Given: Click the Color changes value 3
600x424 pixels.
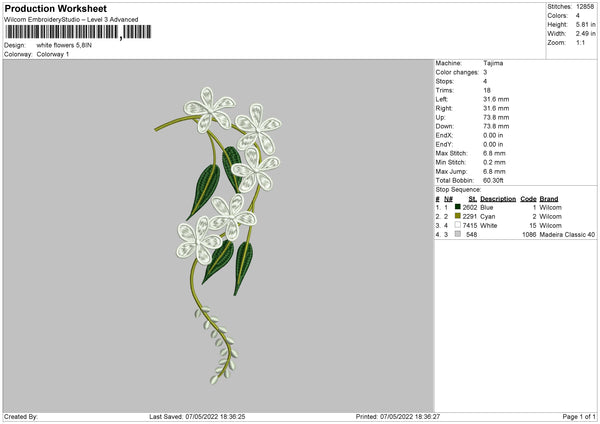Looking at the screenshot, I should [x=485, y=72].
